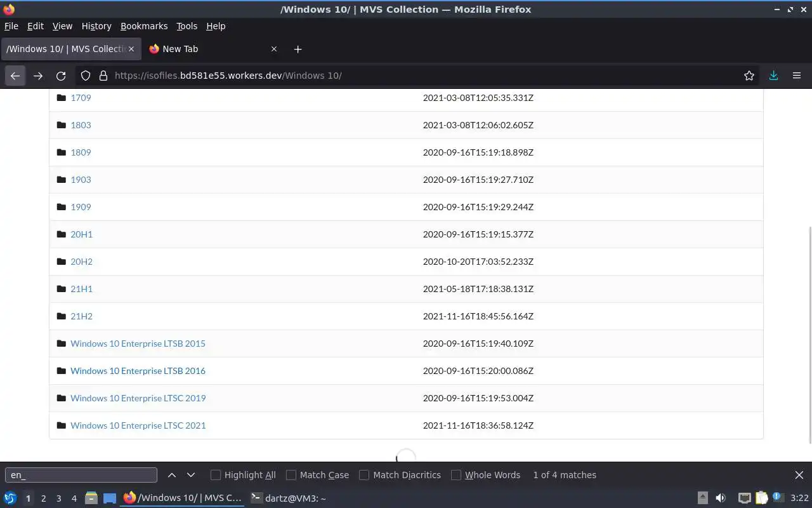
Task: Click the page vertical scrollbar
Action: [809, 335]
